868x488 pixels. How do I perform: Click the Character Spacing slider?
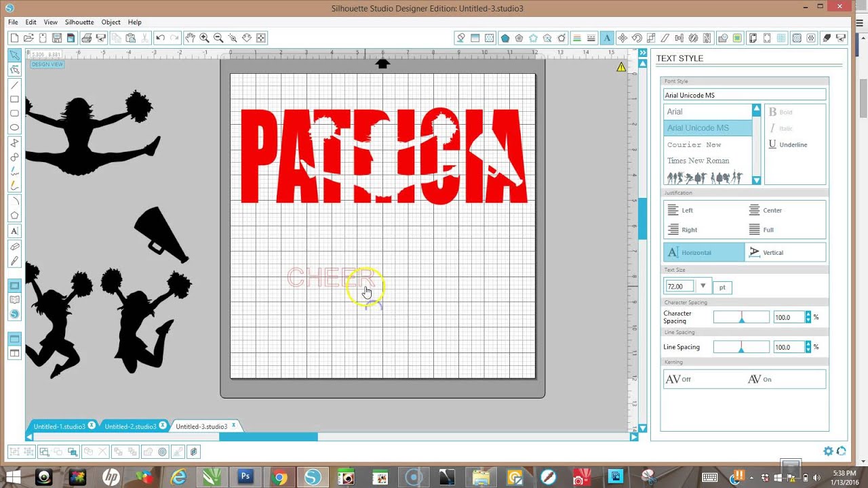pyautogui.click(x=741, y=317)
